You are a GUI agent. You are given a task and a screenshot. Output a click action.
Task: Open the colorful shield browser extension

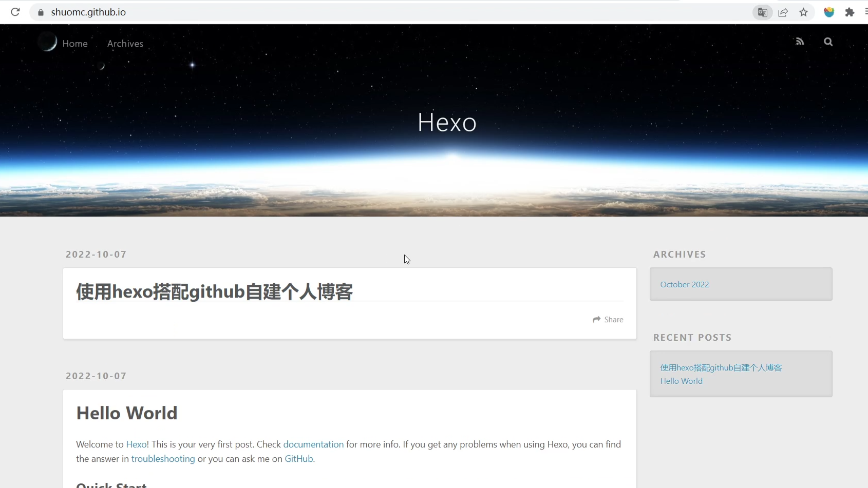point(829,12)
